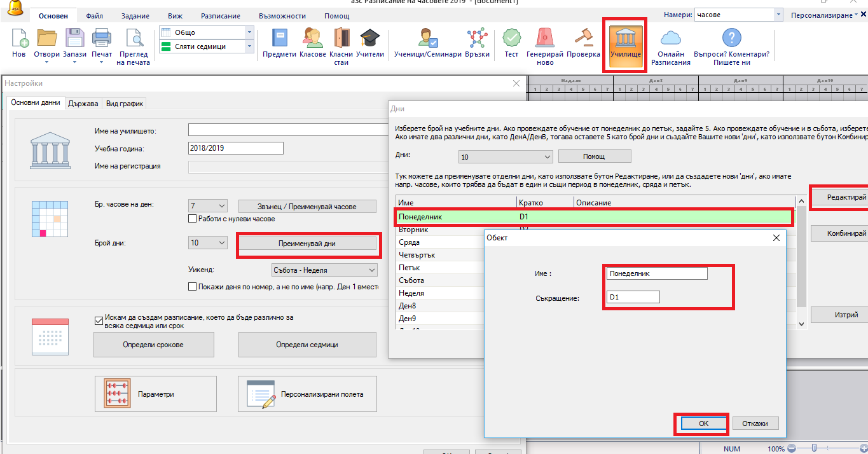Open the Разписание ribbon tab
Screen dimensions: 868x454
[221, 16]
